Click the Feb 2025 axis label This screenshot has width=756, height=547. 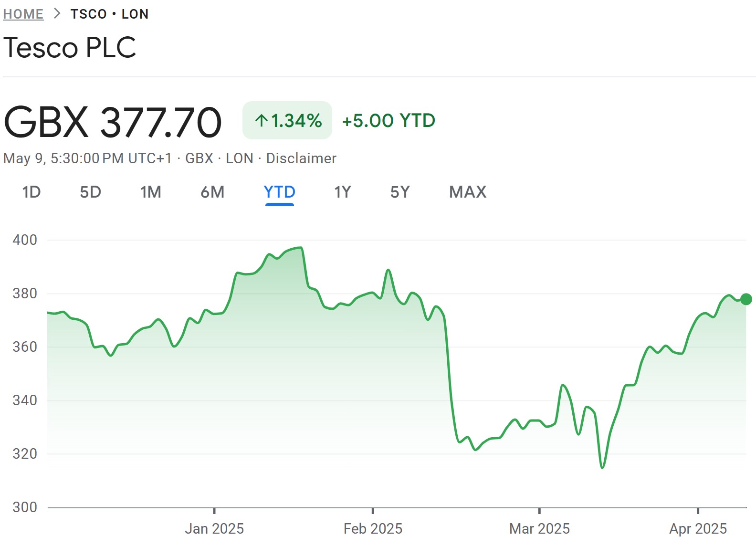373,529
